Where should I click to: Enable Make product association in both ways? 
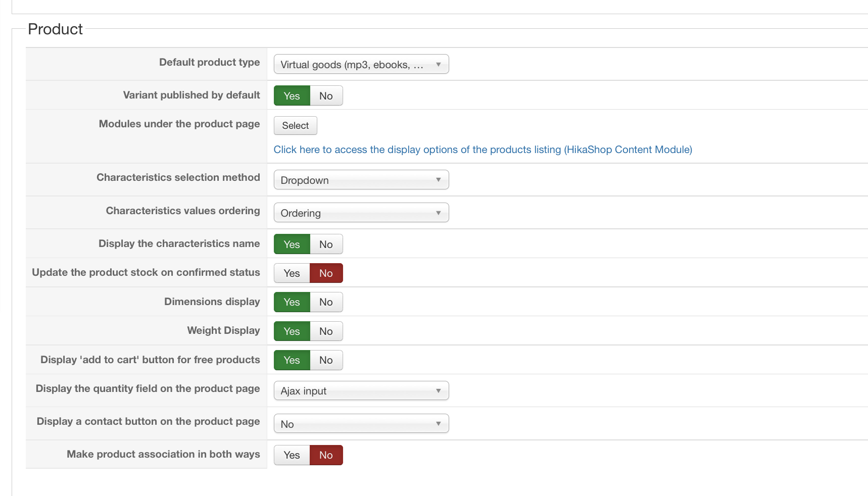point(292,455)
